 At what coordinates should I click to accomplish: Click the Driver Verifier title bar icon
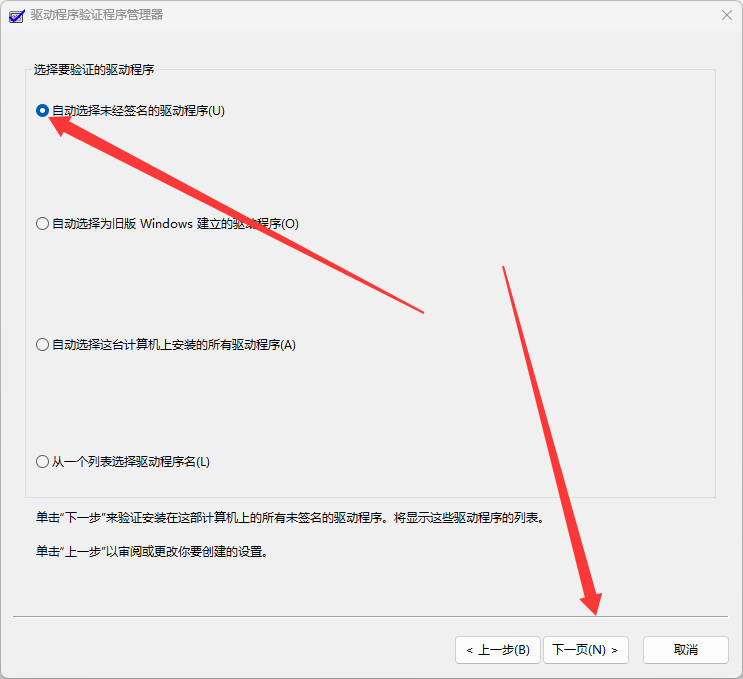coord(17,16)
